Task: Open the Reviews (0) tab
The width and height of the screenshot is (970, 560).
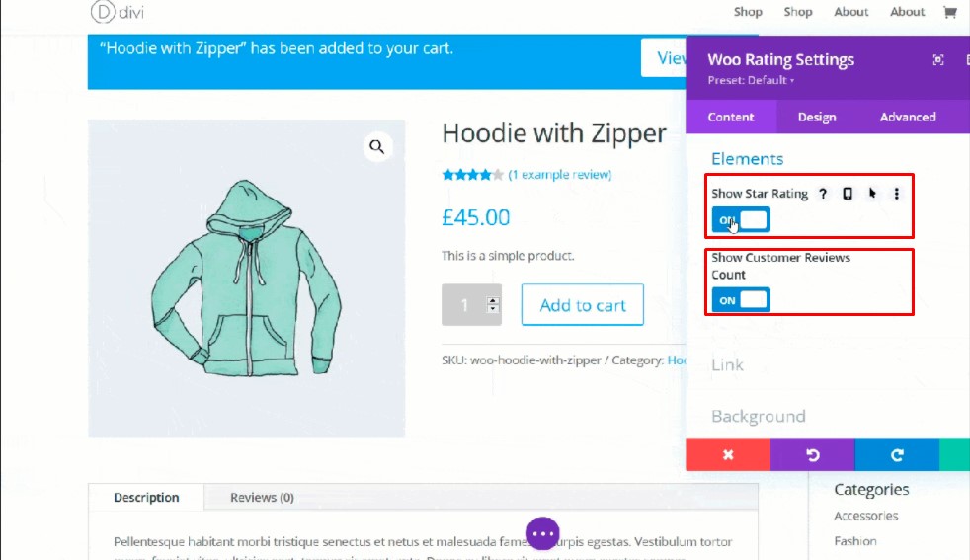Action: click(263, 498)
